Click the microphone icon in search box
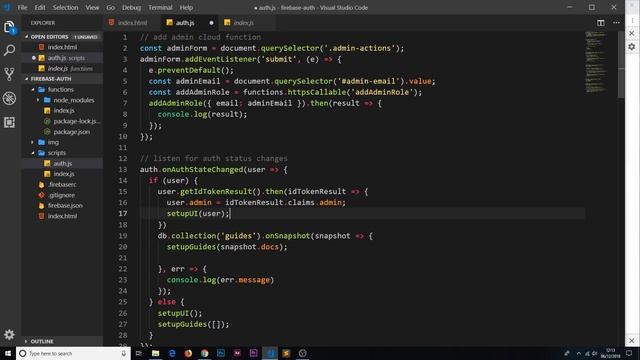This screenshot has height=360, width=640. point(124,353)
